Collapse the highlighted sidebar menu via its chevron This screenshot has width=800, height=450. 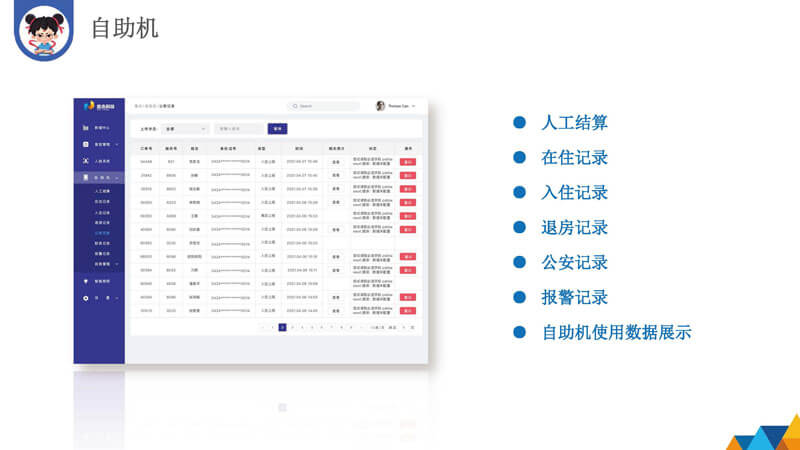117,178
